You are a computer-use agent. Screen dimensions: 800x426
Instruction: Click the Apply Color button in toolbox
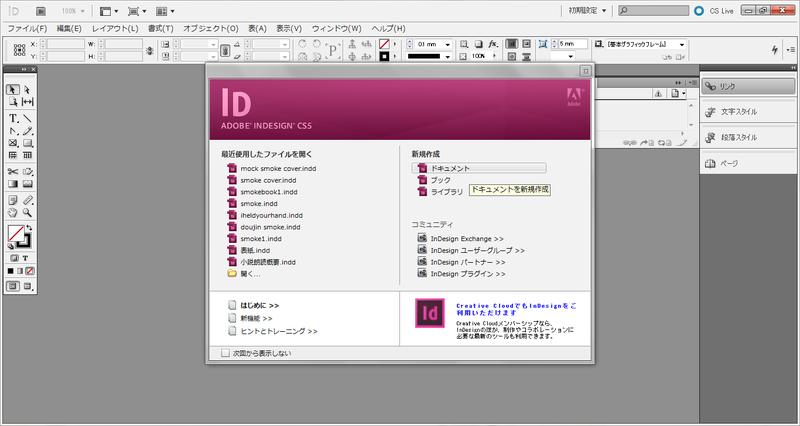coord(10,271)
